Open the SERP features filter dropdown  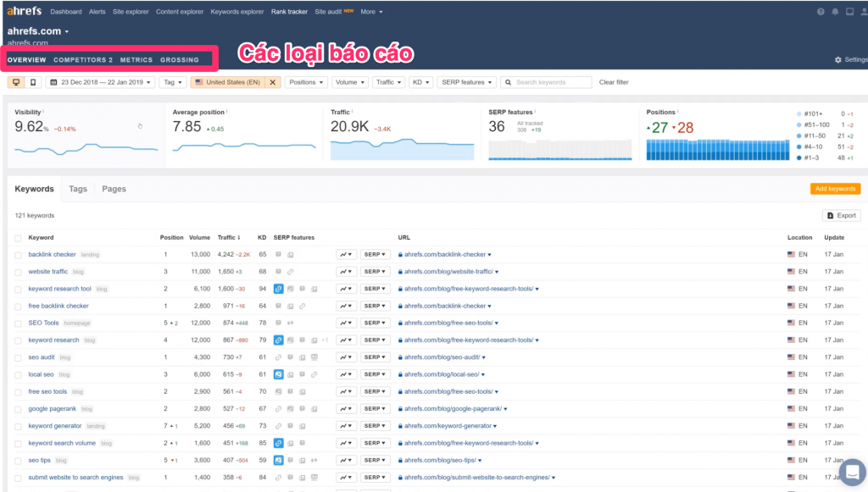coord(467,82)
